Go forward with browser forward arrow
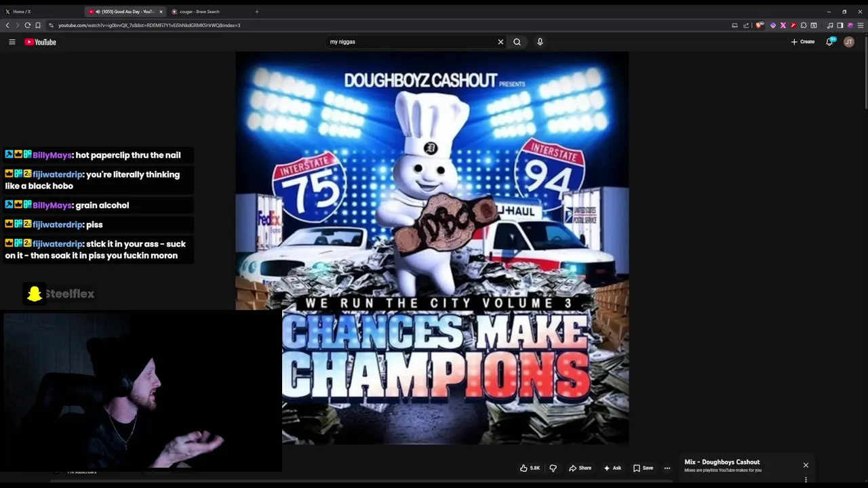868x488 pixels. 17,25
